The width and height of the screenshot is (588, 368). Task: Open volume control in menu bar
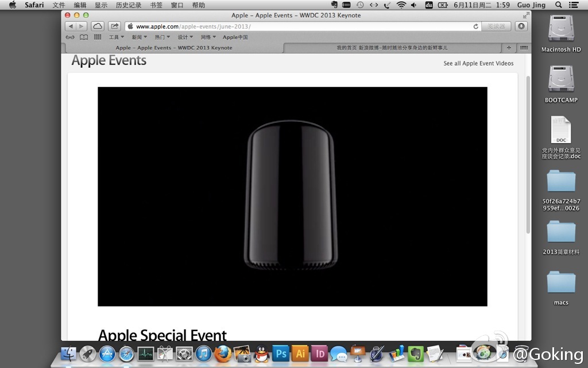(x=414, y=5)
